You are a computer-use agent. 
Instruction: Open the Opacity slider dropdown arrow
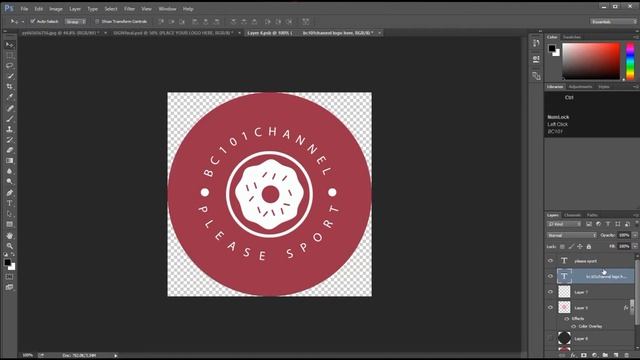pyautogui.click(x=635, y=236)
